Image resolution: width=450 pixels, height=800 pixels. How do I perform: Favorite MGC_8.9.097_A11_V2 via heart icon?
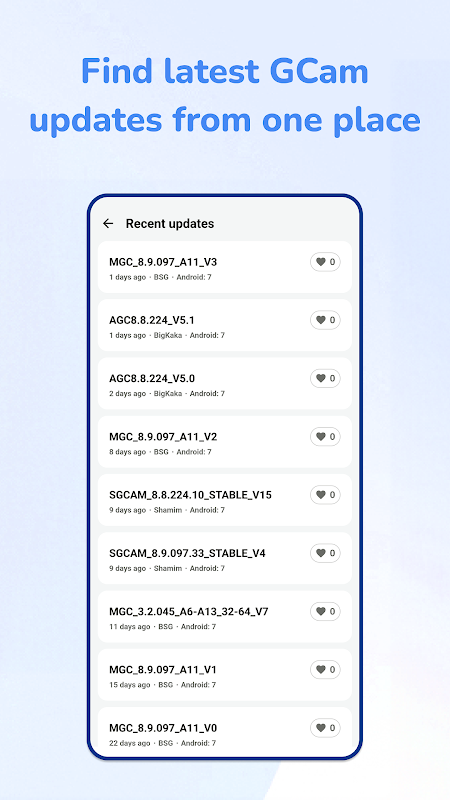[x=326, y=437]
